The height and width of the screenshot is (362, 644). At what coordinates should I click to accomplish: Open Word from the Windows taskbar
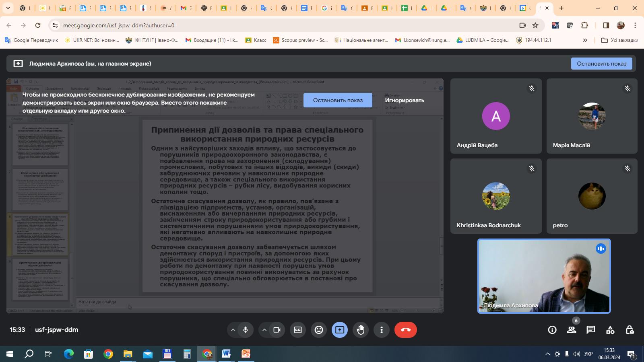(x=226, y=354)
